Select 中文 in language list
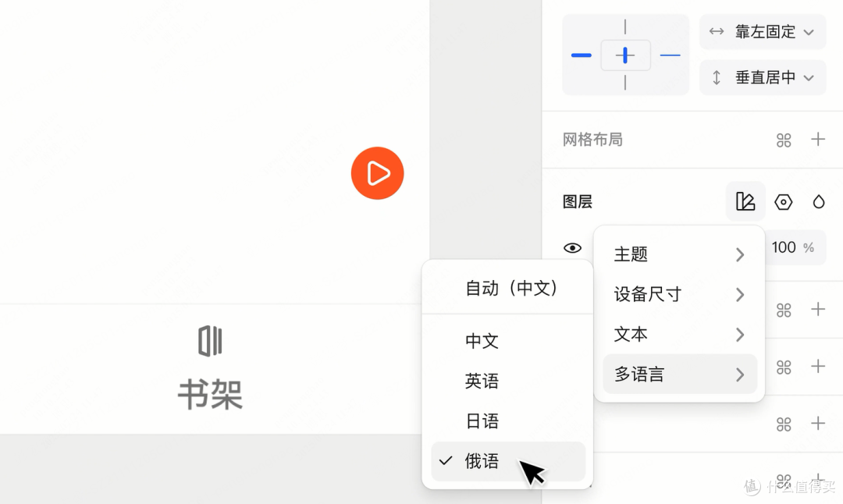The width and height of the screenshot is (843, 504). (508, 341)
